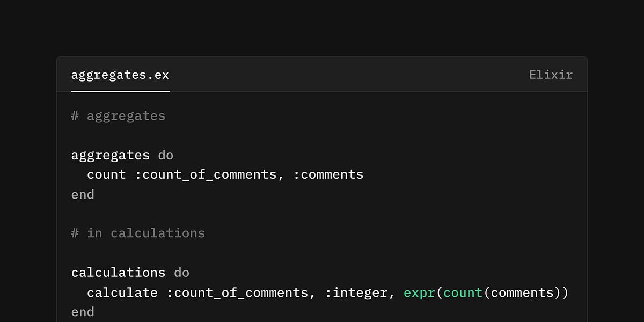
Task: Click "end" closing the aggregates block
Action: click(83, 194)
